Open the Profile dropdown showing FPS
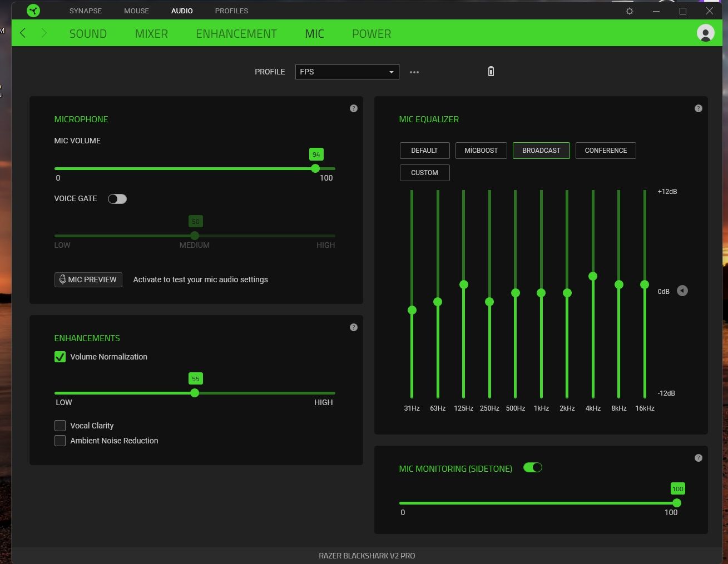 point(347,72)
